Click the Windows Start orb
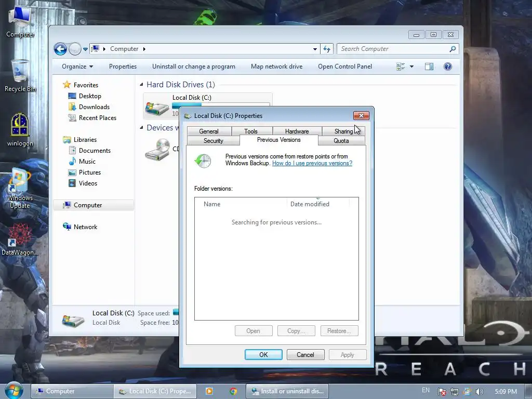Image resolution: width=532 pixels, height=399 pixels. click(x=14, y=391)
